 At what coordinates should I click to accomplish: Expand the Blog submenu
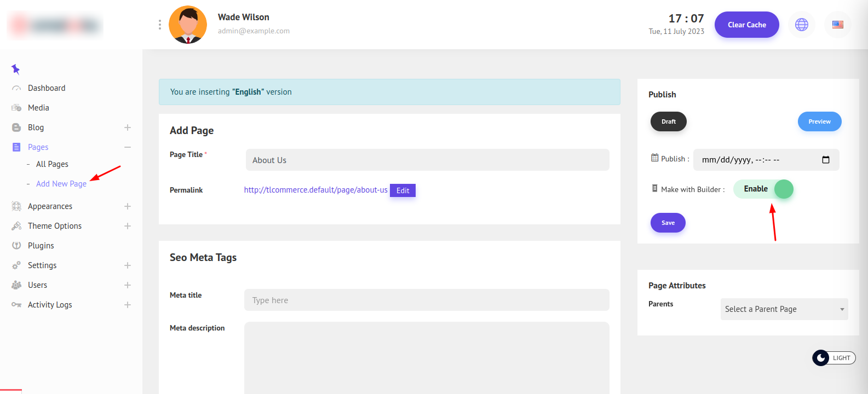[x=128, y=128]
